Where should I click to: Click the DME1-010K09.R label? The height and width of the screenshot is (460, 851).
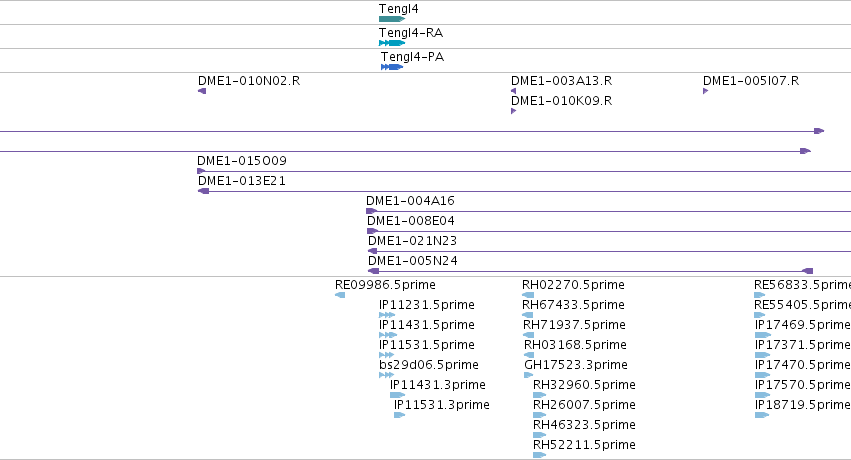(561, 101)
